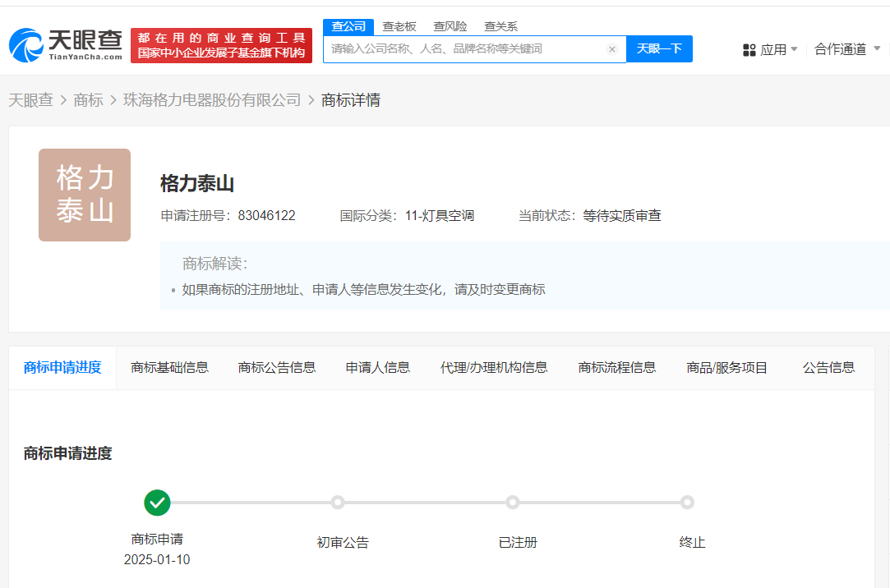Switch to the 查老板 search tab
Image resolution: width=890 pixels, height=588 pixels.
click(399, 26)
